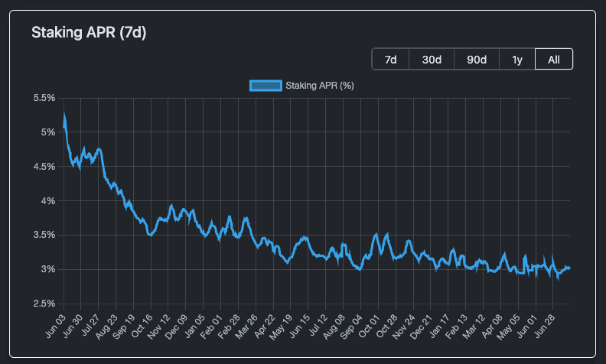606x364 pixels.
Task: Click the Oct 16 x-axis label
Action: (142, 326)
